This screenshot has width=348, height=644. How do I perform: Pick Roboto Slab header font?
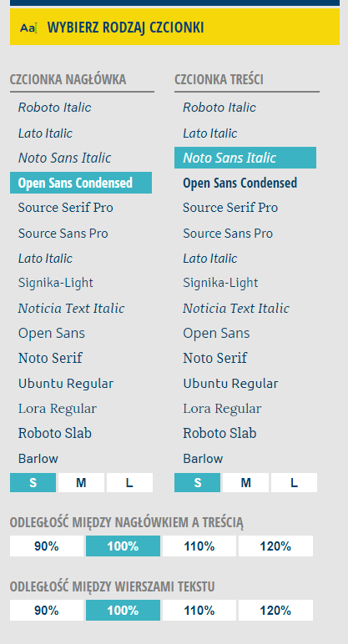pos(55,433)
